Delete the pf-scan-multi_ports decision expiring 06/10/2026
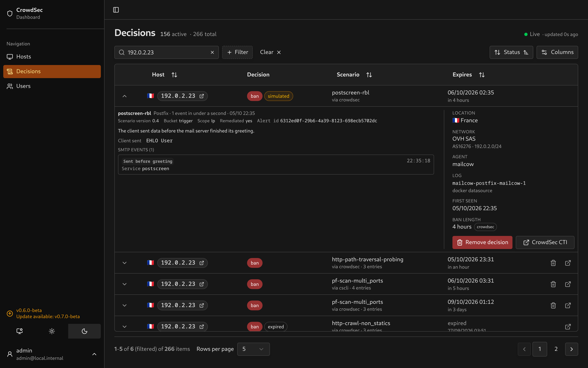 (553, 284)
